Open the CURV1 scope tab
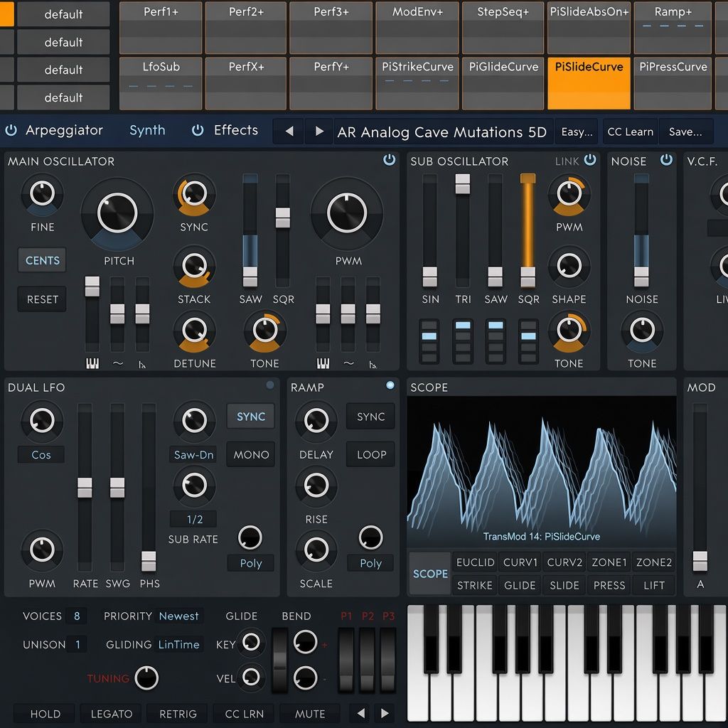The image size is (728, 728). click(x=520, y=562)
